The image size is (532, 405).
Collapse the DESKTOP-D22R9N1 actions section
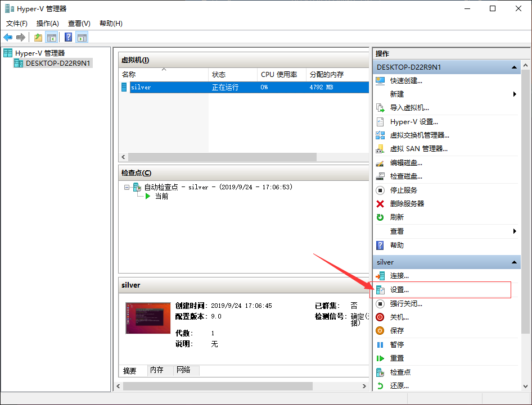514,67
